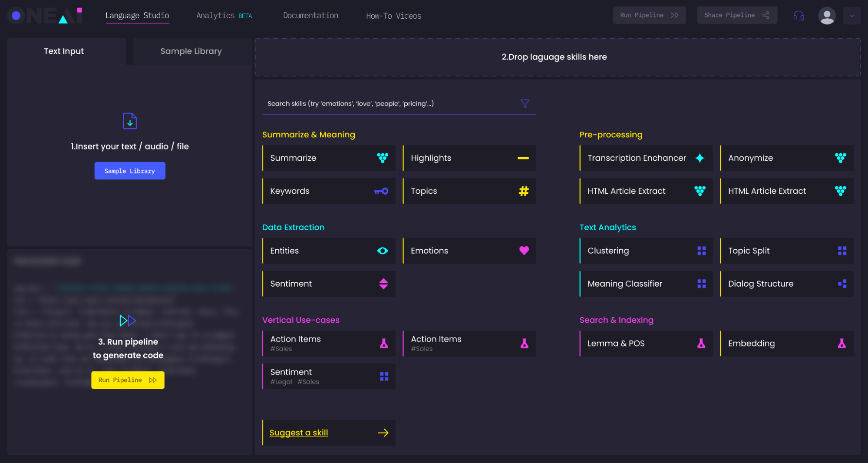This screenshot has height=463, width=868.
Task: Click the heart icon on Emotions skill
Action: point(524,251)
